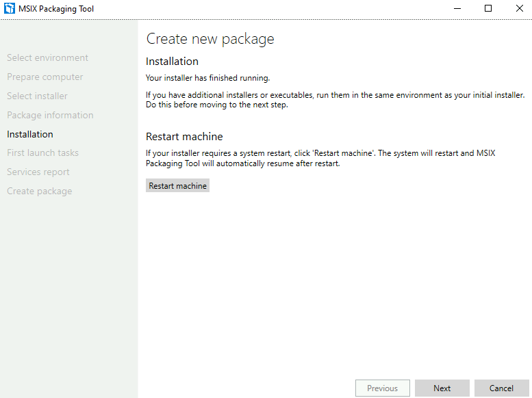Open Select environment step in sidebar
The width and height of the screenshot is (532, 398).
[47, 57]
